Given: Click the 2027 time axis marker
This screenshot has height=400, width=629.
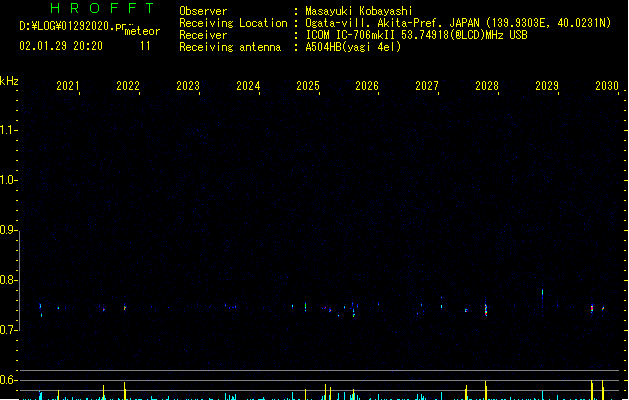Looking at the screenshot, I should [x=427, y=86].
